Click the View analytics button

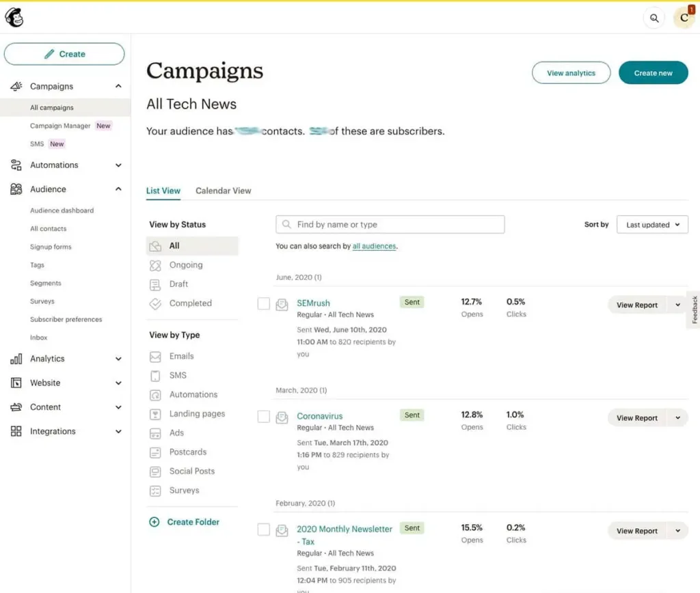pyautogui.click(x=571, y=73)
